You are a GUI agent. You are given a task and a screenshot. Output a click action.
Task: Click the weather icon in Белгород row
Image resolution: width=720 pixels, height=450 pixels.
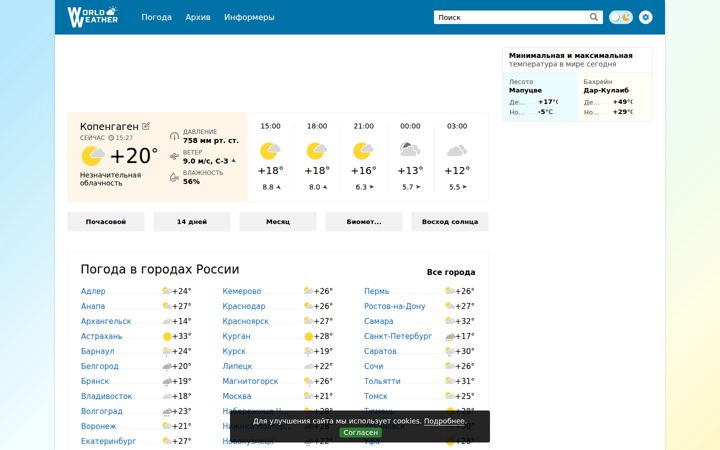point(167,367)
